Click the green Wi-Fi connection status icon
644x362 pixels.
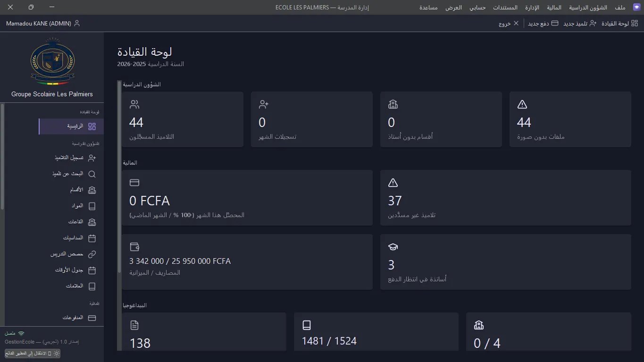click(21, 333)
